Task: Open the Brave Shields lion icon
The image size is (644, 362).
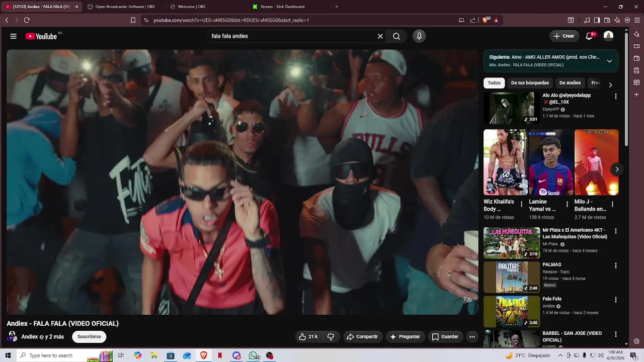Action: coord(486,20)
